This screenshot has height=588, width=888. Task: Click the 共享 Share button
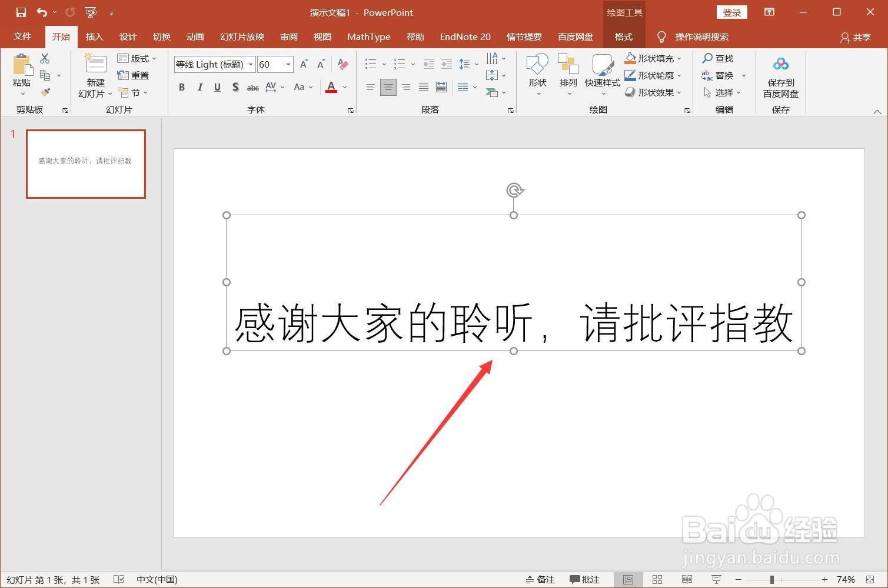pos(856,37)
